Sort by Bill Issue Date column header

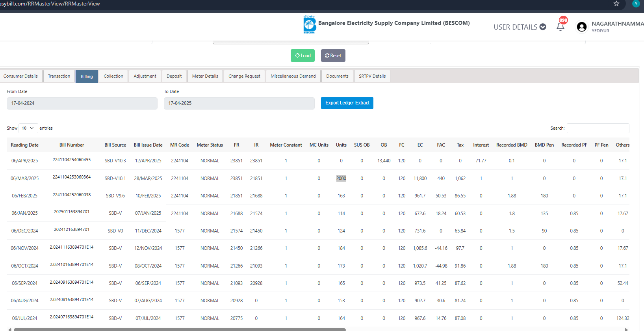tap(148, 145)
